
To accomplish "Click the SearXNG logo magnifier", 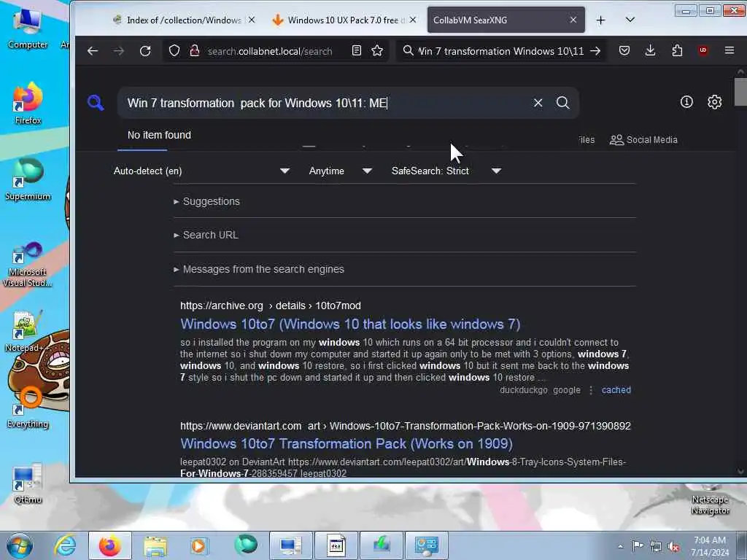I will [96, 103].
